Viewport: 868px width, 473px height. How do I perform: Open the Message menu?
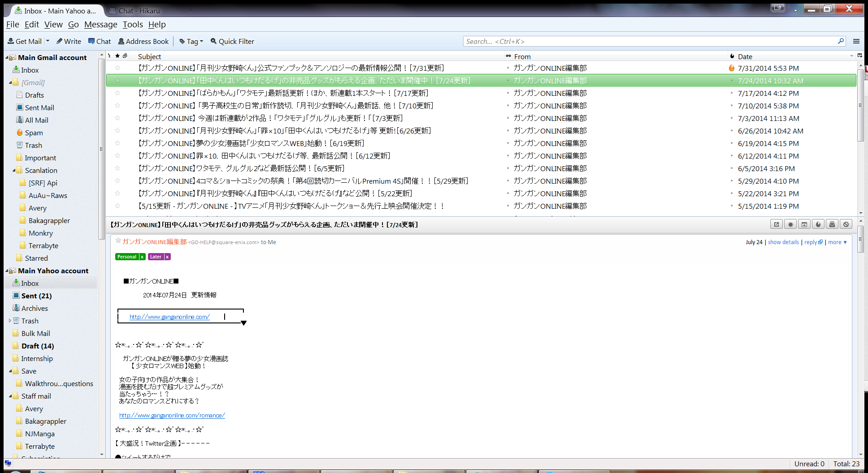click(101, 25)
